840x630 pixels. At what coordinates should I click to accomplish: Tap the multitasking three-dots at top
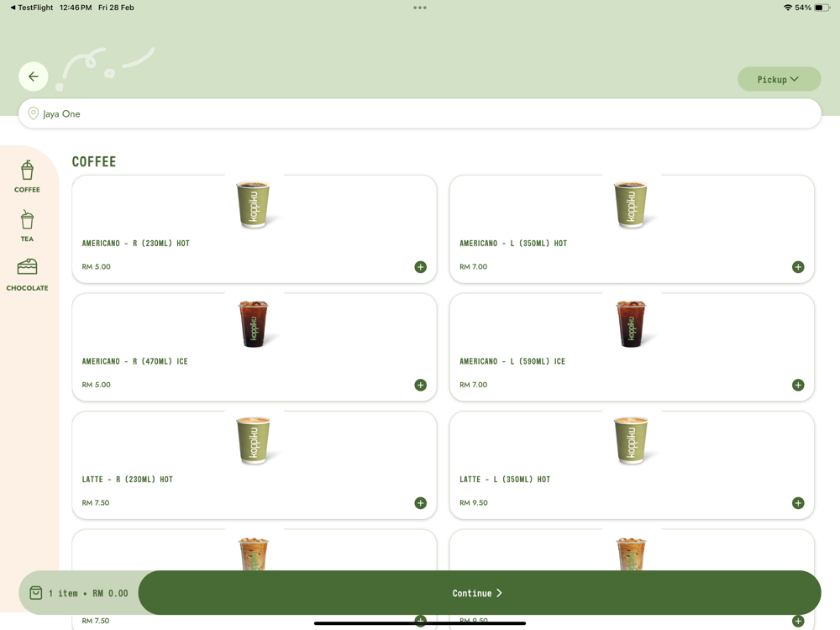[x=420, y=8]
